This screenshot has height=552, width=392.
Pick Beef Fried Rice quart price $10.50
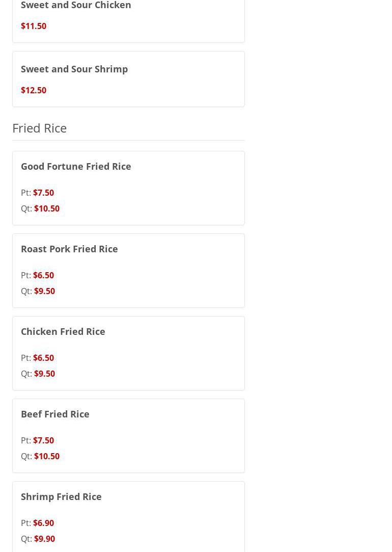[x=46, y=456]
